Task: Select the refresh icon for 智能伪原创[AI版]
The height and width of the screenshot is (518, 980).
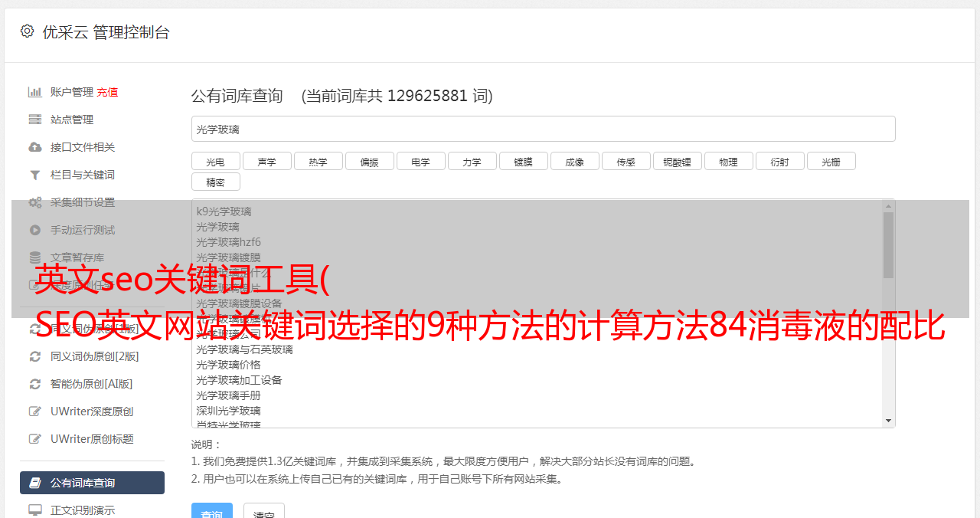Action: (x=35, y=384)
